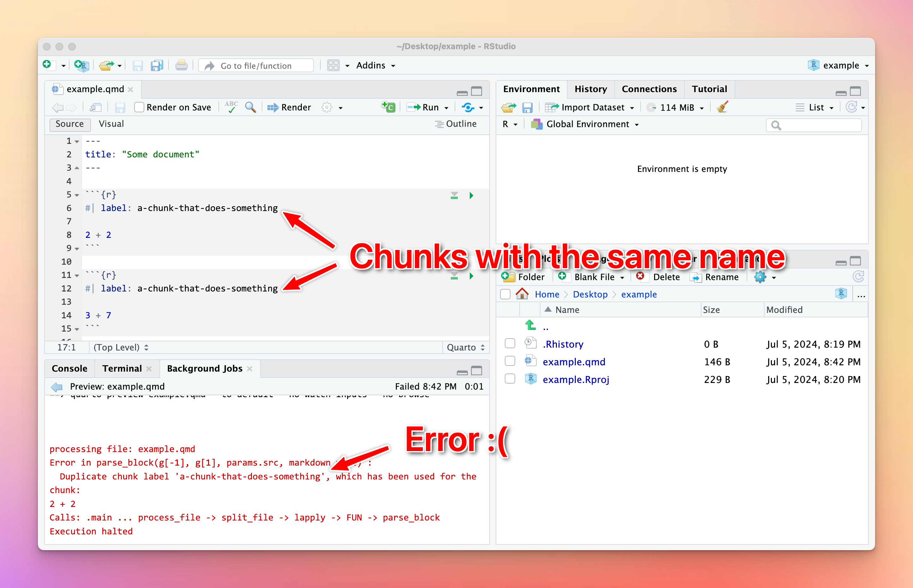The width and height of the screenshot is (913, 588).
Task: Click the broom icon to clear environment
Action: (722, 107)
